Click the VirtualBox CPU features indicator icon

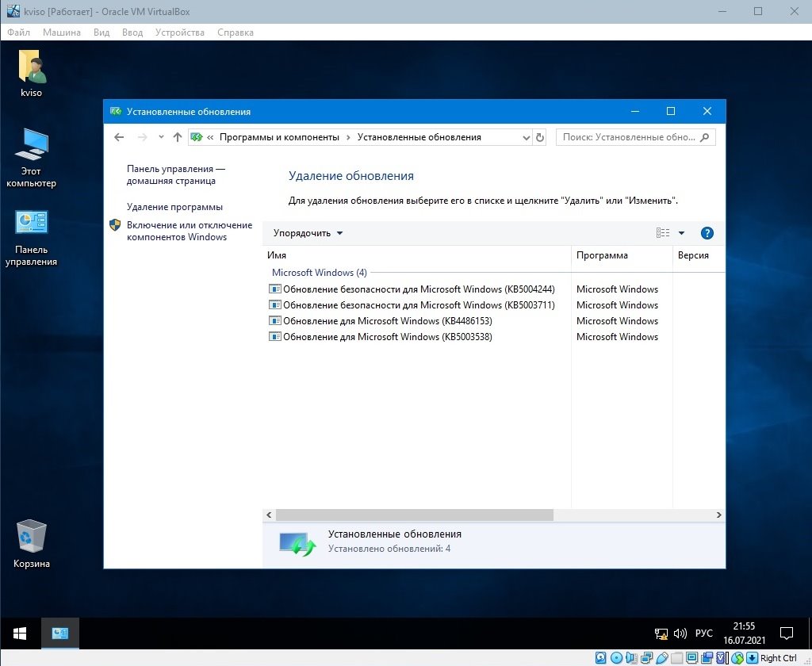pyautogui.click(x=722, y=658)
